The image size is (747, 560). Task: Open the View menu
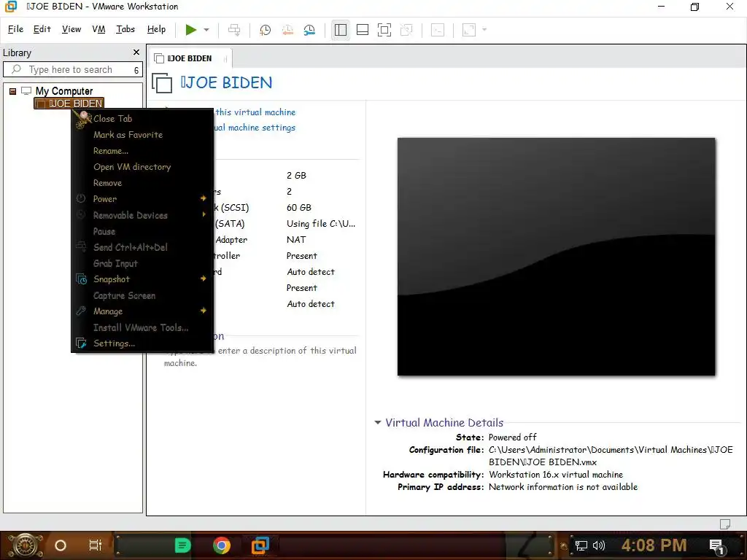(x=71, y=29)
